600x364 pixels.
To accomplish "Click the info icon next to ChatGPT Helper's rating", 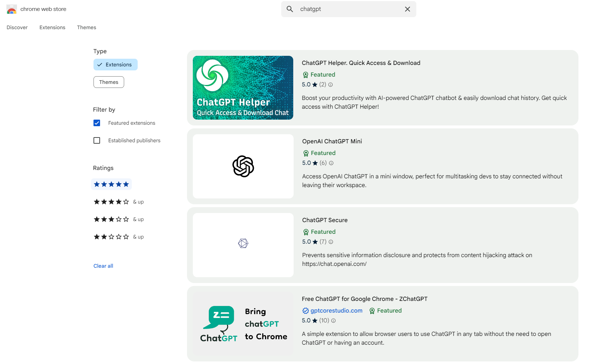I will click(330, 84).
